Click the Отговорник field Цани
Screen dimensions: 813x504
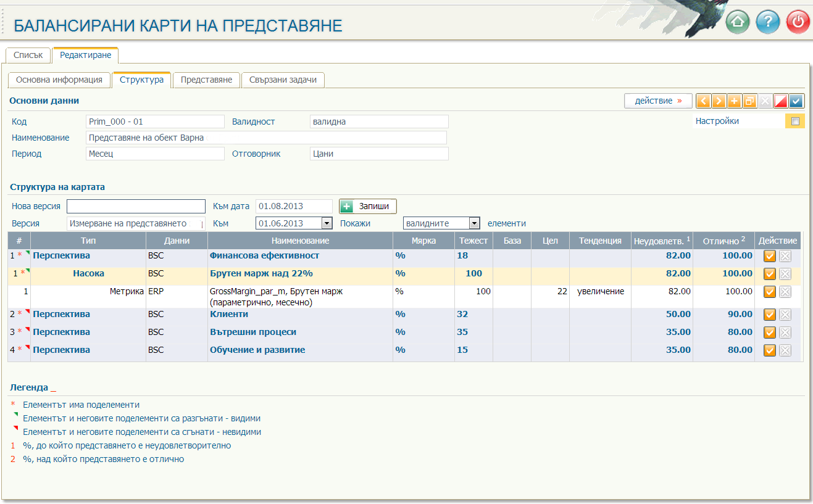[x=379, y=154]
